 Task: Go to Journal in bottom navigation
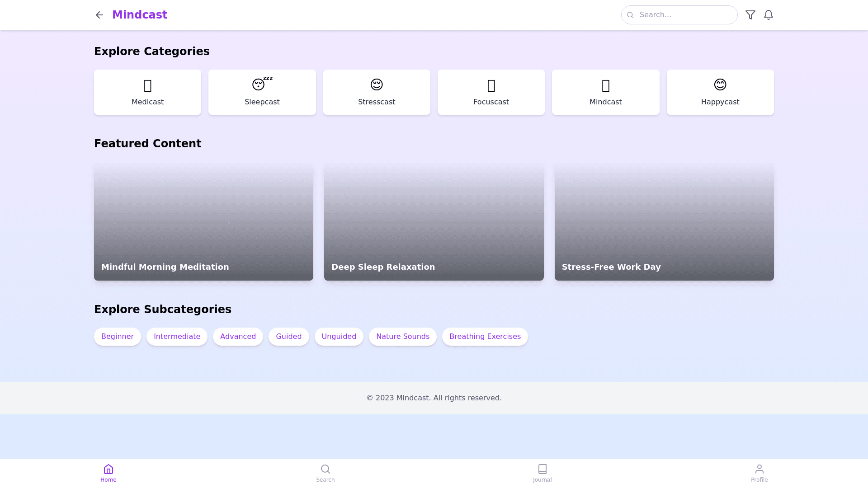[542, 473]
